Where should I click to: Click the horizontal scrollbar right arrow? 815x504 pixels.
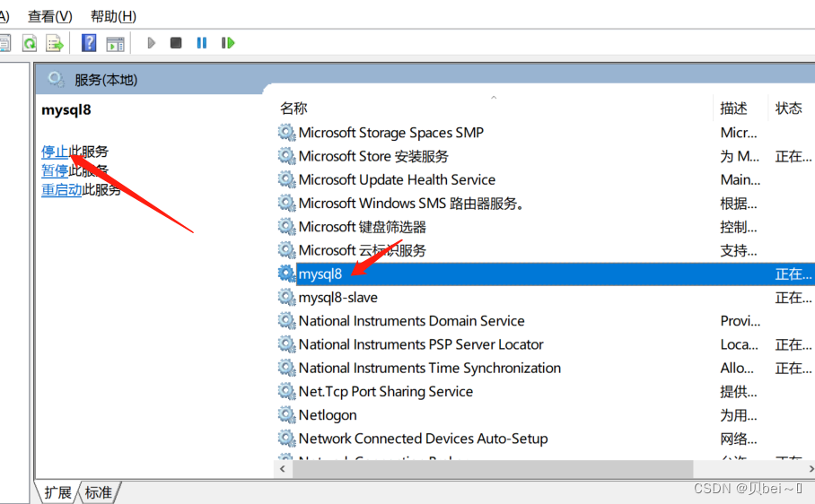811,469
